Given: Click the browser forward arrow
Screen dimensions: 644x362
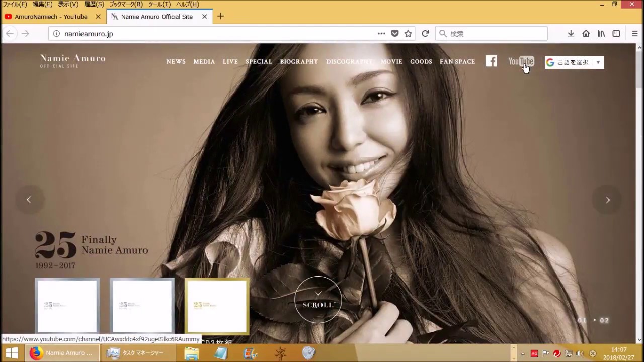Looking at the screenshot, I should point(25,33).
